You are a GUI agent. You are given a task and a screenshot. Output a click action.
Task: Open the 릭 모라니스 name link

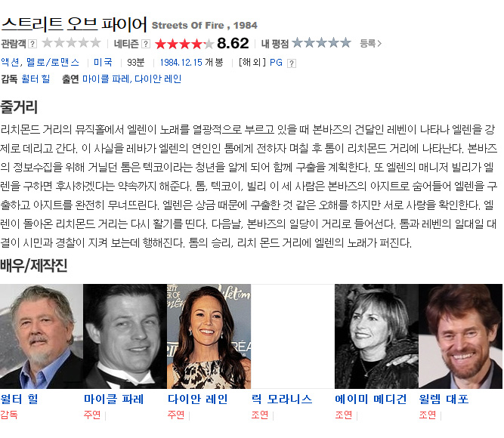point(282,399)
